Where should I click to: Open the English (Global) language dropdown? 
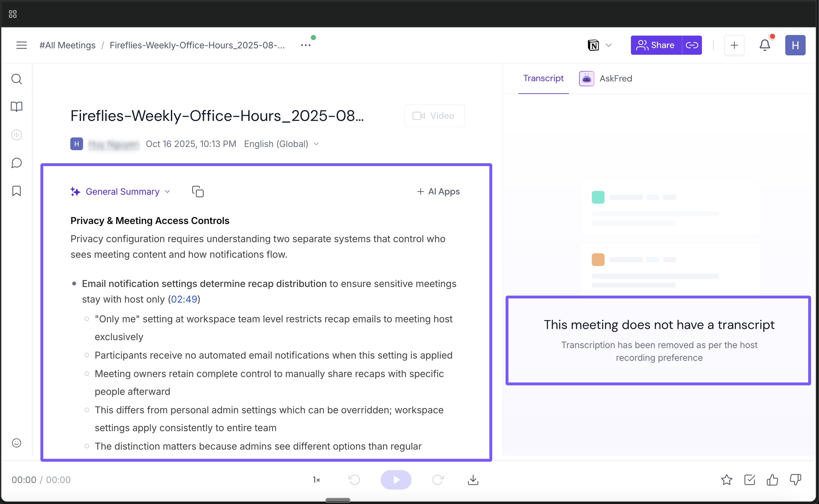(x=281, y=144)
